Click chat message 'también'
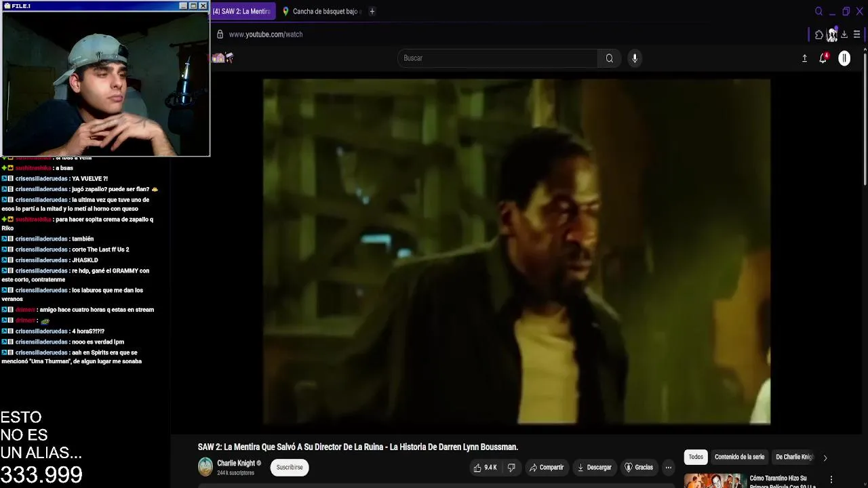Image resolution: width=868 pixels, height=488 pixels. point(83,239)
